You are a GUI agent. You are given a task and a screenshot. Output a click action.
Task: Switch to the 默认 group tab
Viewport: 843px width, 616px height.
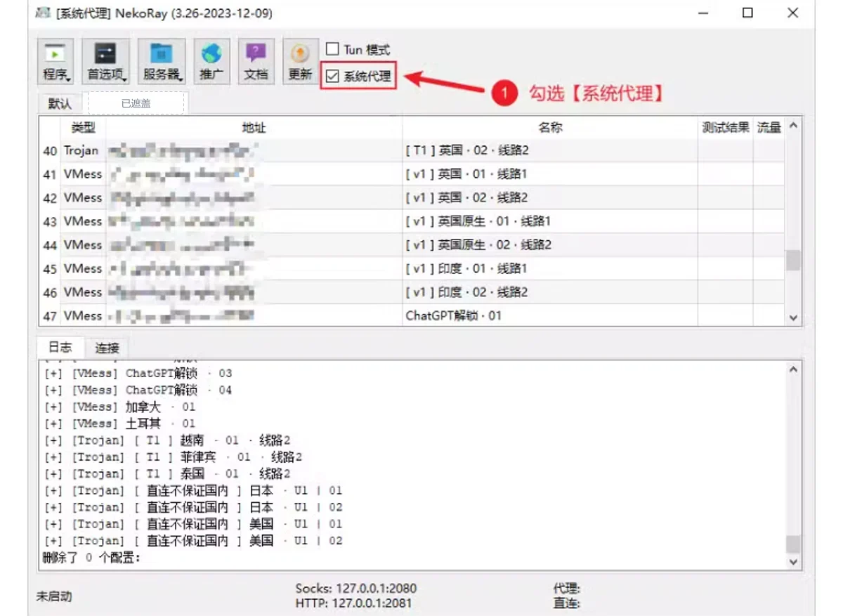tap(60, 103)
